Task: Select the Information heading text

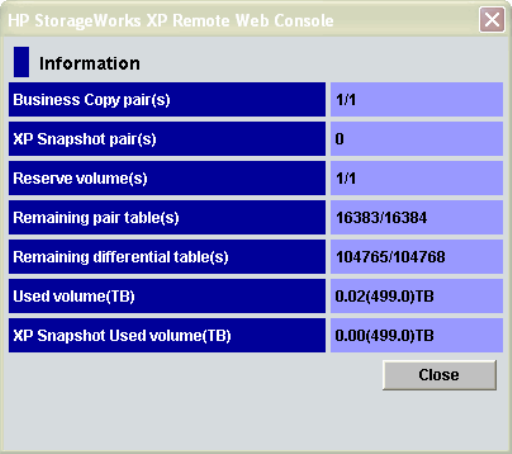Action: (x=89, y=63)
